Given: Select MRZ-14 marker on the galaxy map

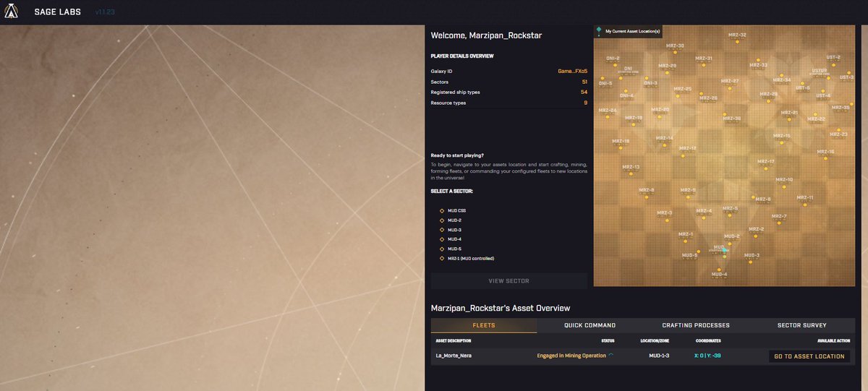Looking at the screenshot, I should tap(664, 144).
